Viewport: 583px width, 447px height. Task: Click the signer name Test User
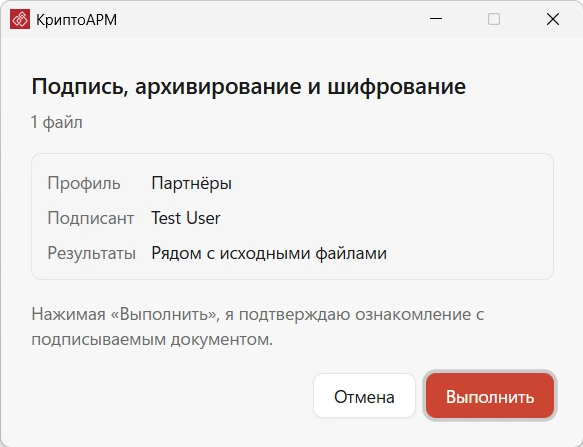[x=186, y=218]
